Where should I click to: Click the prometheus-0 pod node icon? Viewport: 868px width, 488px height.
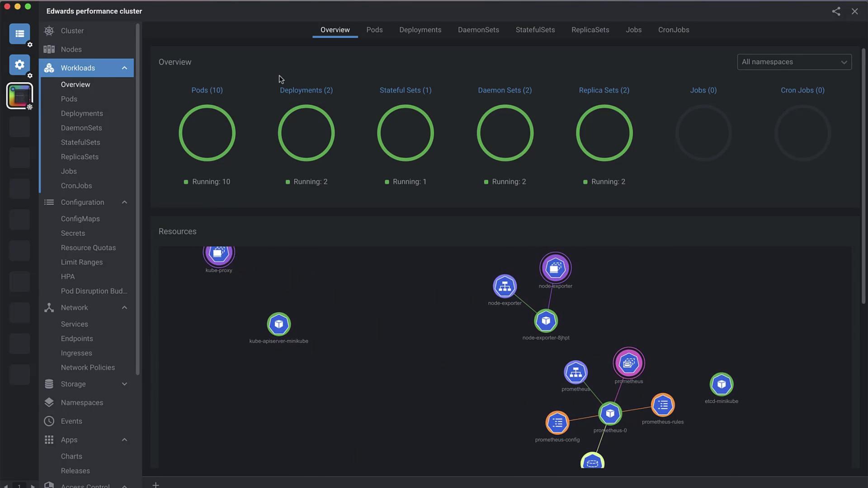coord(610,413)
